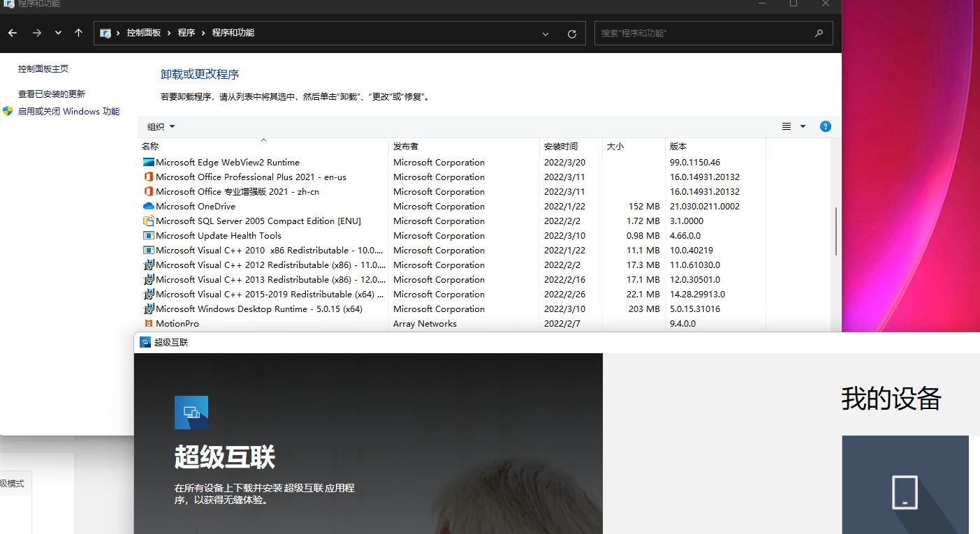Click the Forward arrow in navigation bar
The image size is (980, 534).
[36, 33]
